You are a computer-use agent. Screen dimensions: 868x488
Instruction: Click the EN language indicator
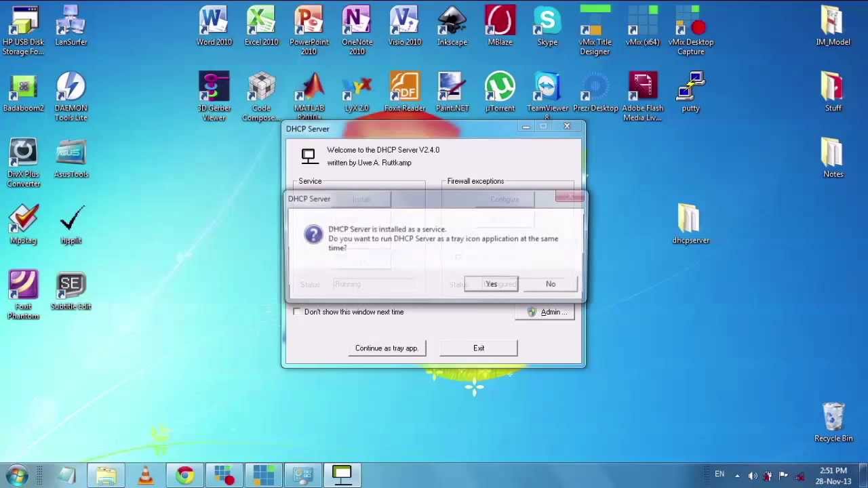[719, 474]
